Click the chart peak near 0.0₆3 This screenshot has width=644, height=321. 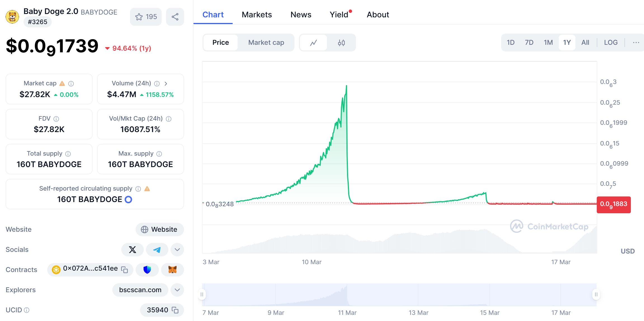point(346,86)
